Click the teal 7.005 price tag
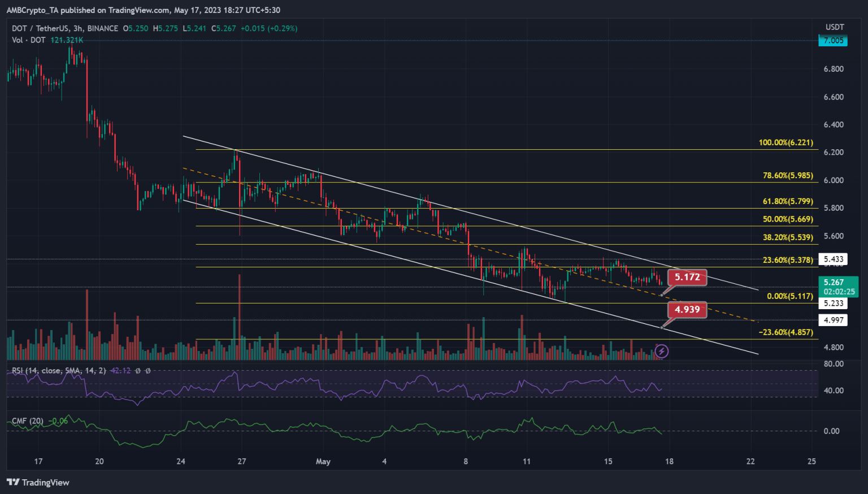Image resolution: width=868 pixels, height=494 pixels. [x=833, y=40]
